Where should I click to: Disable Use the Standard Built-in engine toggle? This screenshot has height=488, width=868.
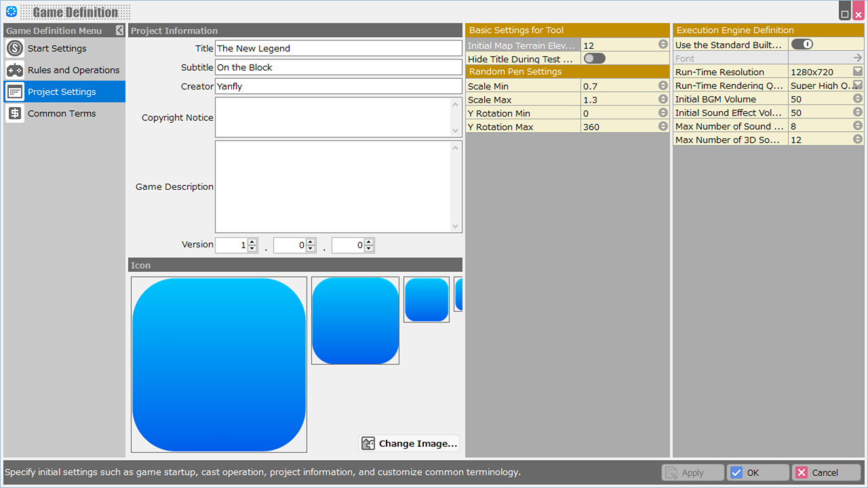(x=802, y=44)
